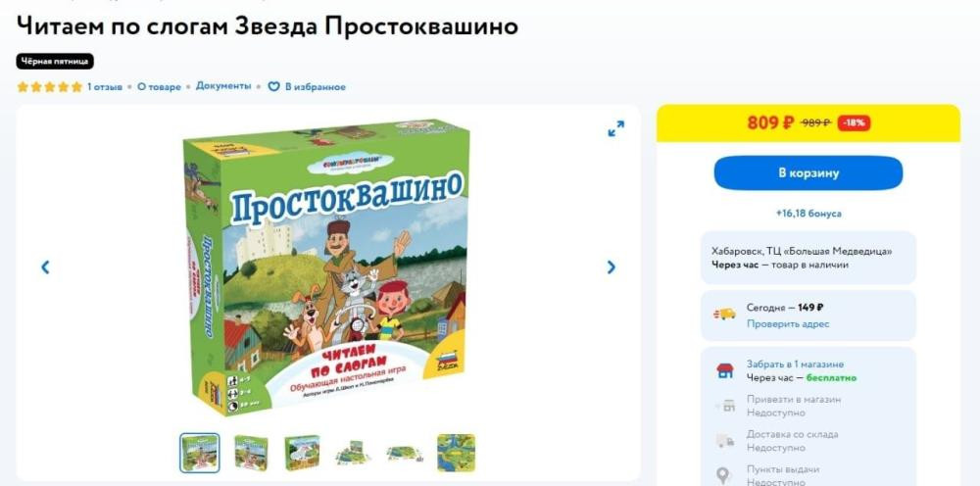Viewport: 980px width, 486px height.
Task: Select the last thumbnail showing game board
Action: pyautogui.click(x=457, y=453)
